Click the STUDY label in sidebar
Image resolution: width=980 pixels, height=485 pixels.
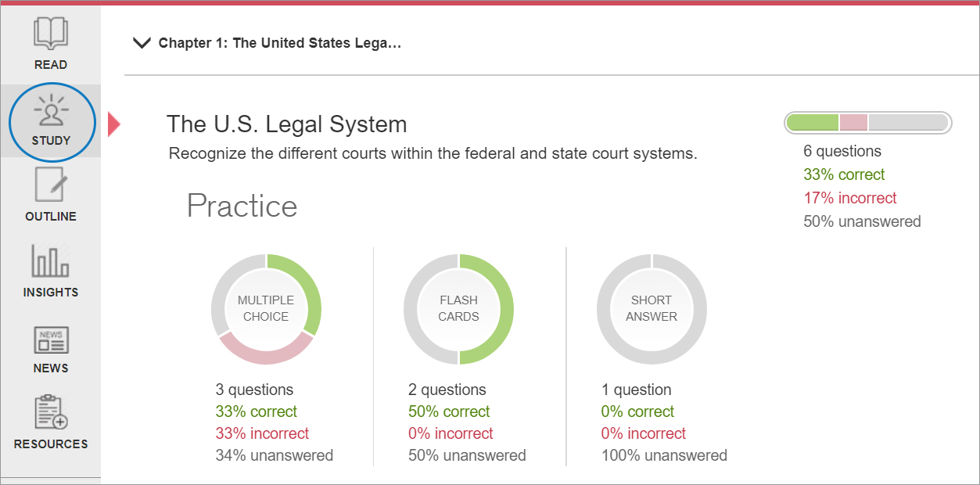point(51,141)
